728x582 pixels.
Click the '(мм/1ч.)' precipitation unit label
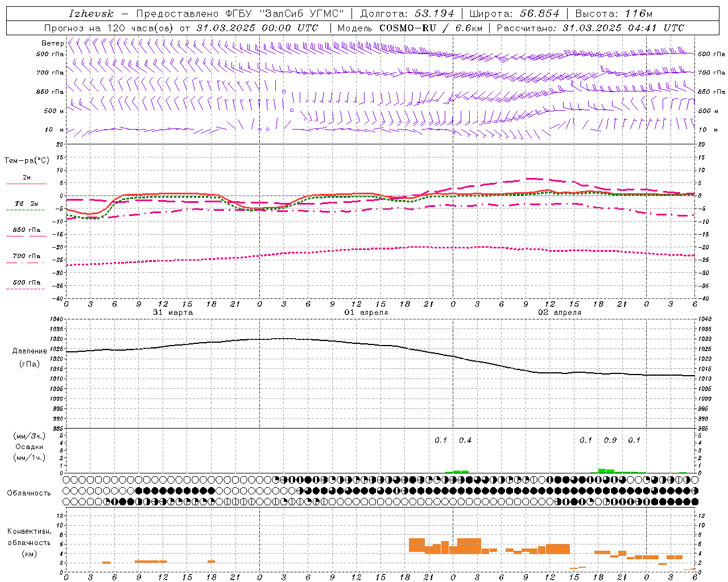coord(30,458)
